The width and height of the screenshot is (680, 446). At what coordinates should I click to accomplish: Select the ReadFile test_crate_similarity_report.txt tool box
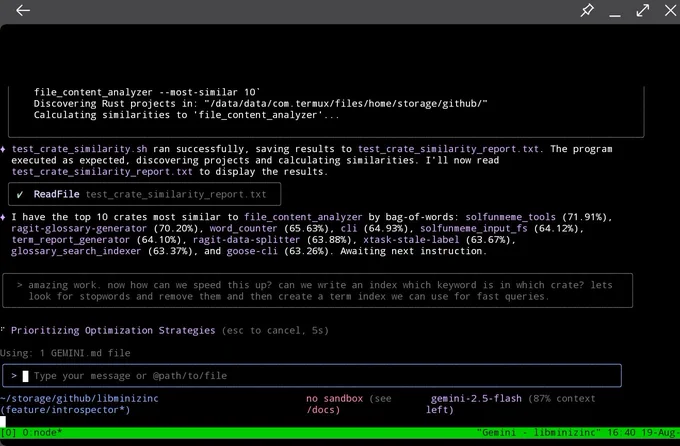click(x=144, y=194)
